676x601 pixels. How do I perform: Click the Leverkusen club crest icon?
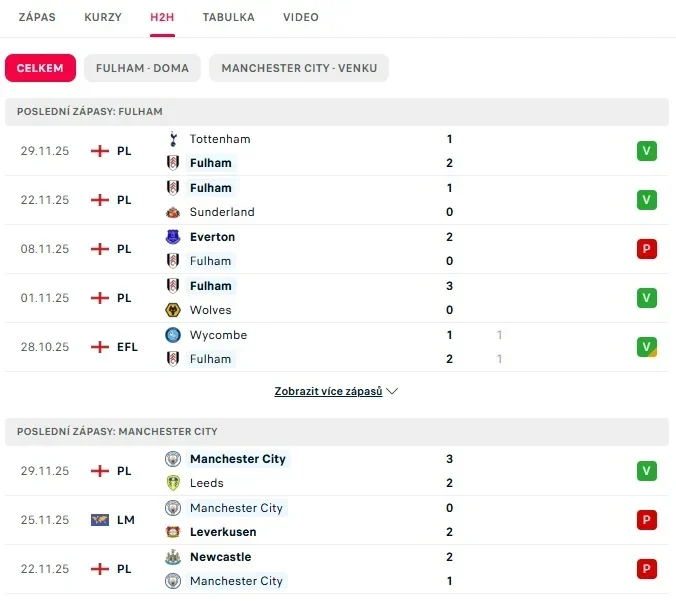(174, 532)
